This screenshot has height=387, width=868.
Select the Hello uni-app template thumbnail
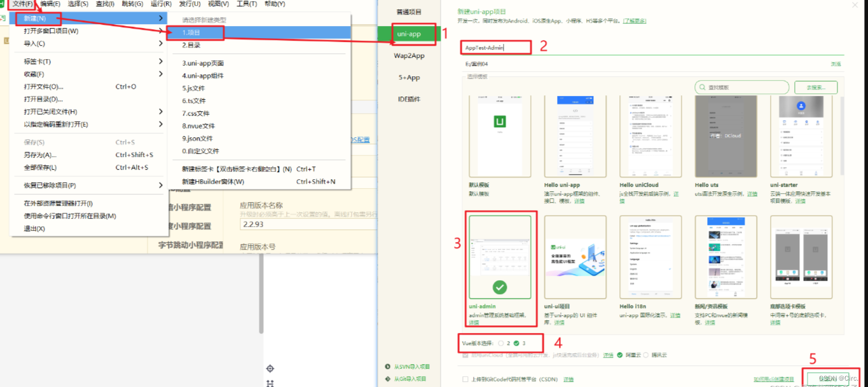(x=575, y=137)
